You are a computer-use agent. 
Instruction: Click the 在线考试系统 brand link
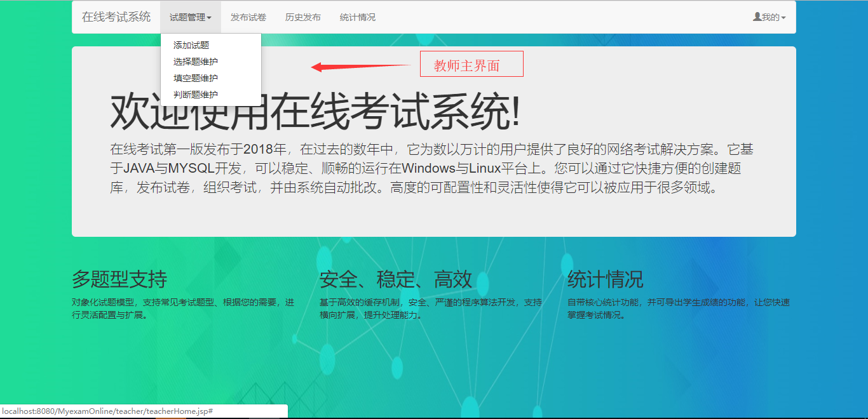click(116, 17)
